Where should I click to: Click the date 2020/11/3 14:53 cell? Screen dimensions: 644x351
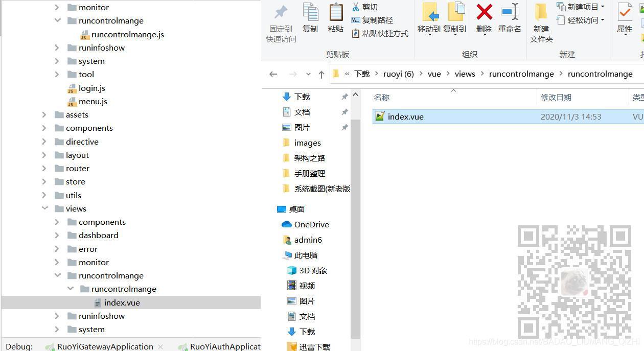coord(571,116)
